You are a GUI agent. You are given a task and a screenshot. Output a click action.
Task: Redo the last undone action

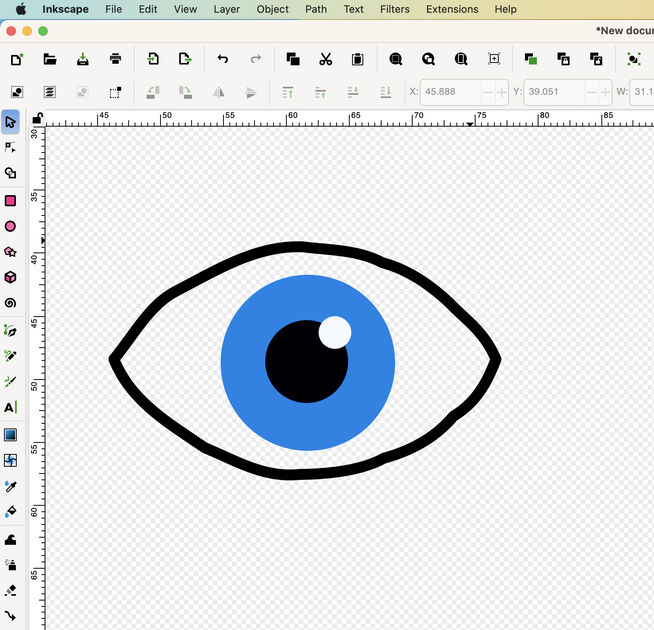pos(256,59)
